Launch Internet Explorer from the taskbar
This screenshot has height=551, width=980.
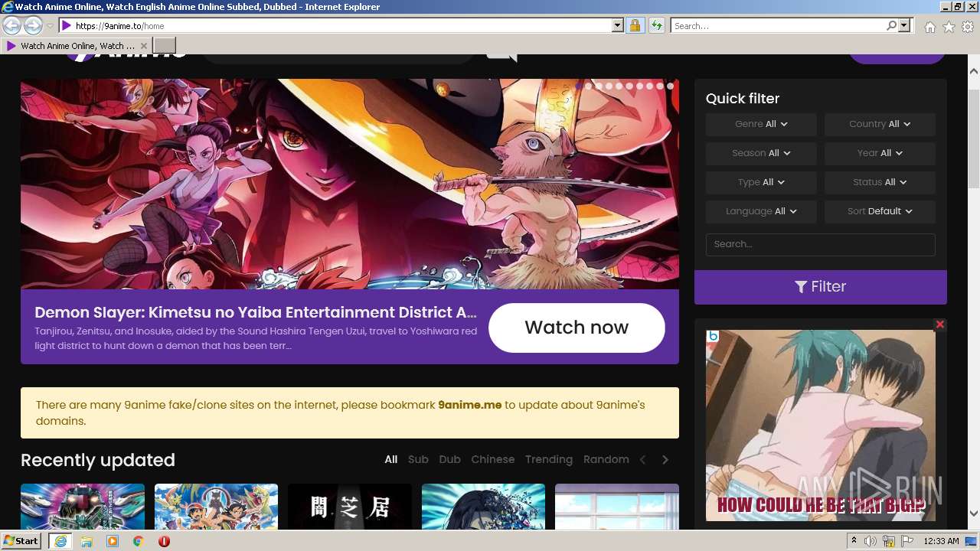[60, 541]
